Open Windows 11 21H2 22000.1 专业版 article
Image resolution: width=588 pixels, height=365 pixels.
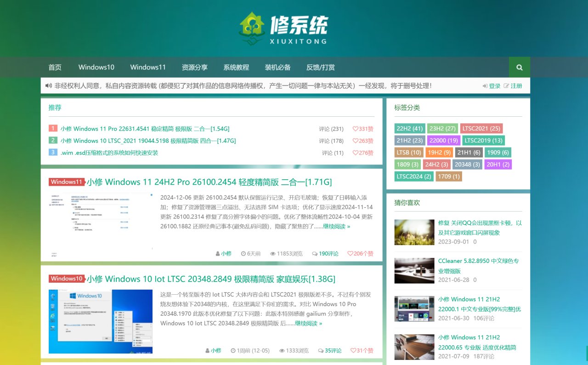tap(480, 304)
